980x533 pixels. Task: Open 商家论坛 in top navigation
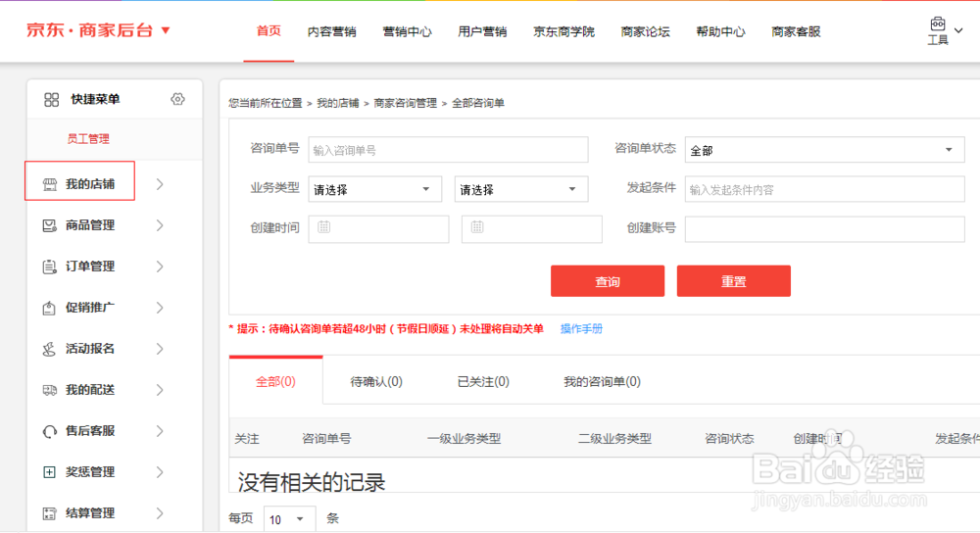pyautogui.click(x=645, y=31)
